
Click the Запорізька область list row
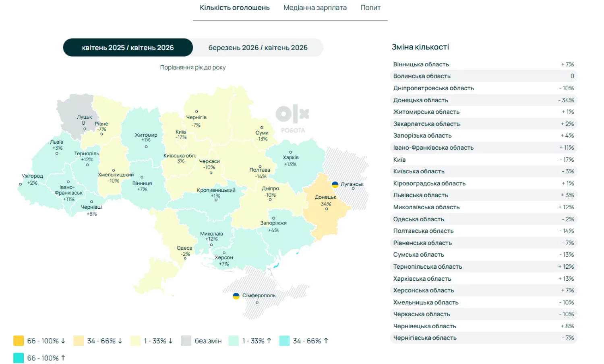click(484, 136)
